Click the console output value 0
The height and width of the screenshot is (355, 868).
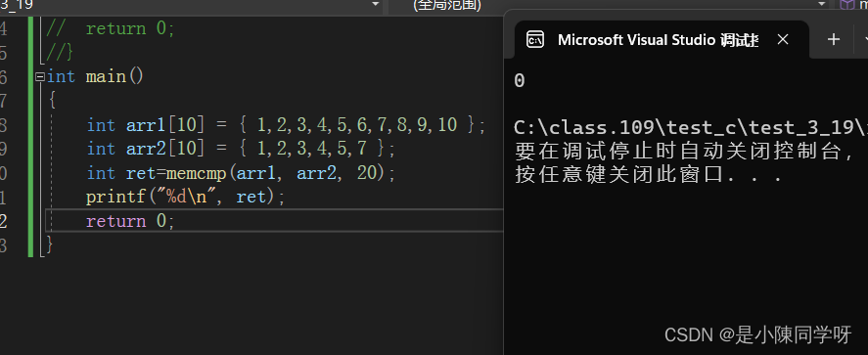(x=519, y=81)
